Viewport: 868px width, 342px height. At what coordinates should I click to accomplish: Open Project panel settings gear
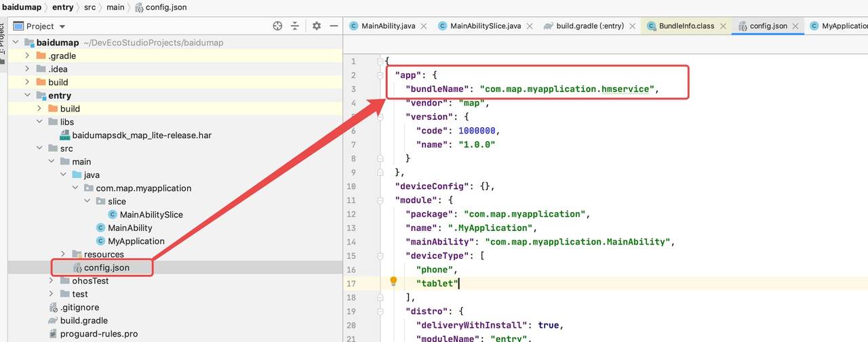[316, 26]
